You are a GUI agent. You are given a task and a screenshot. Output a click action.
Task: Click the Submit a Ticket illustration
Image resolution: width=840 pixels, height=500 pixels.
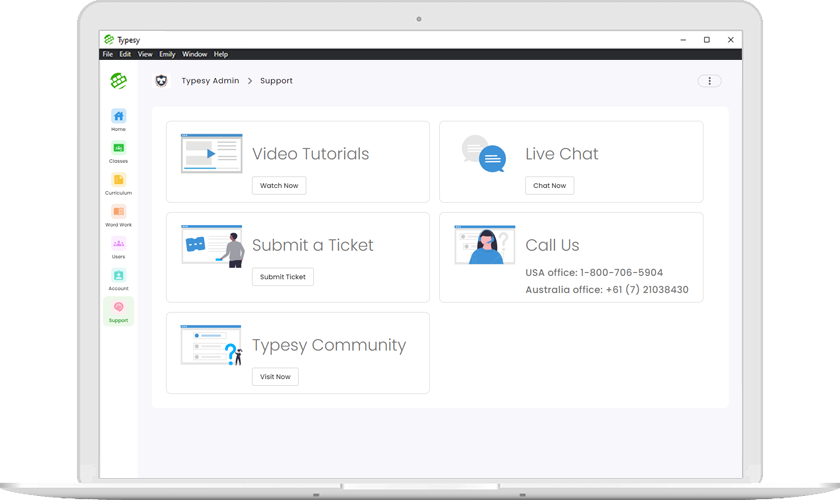tap(212, 246)
